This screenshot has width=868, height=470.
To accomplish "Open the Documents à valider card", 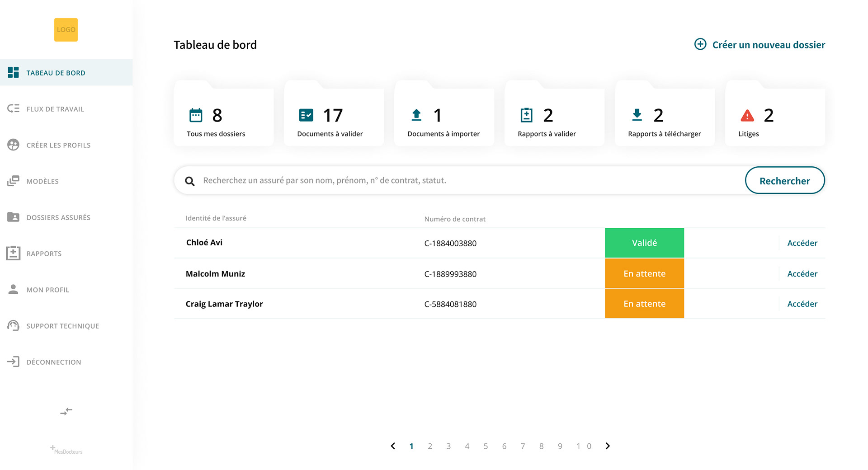I will [334, 113].
